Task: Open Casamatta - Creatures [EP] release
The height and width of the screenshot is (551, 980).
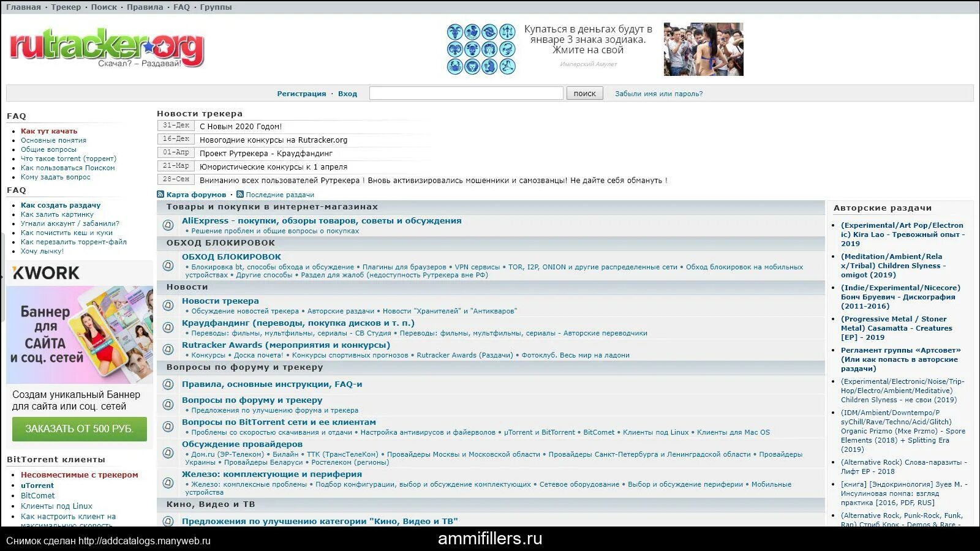Action: coord(897,328)
